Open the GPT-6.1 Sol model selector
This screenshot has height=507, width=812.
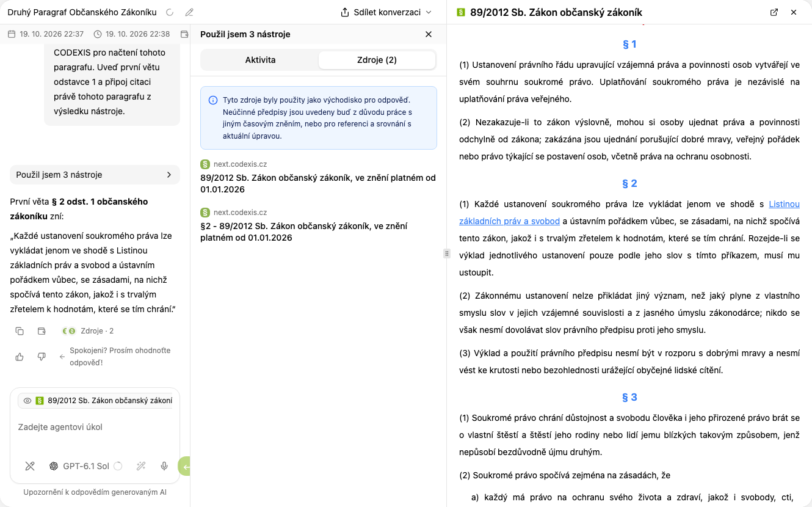(85, 466)
